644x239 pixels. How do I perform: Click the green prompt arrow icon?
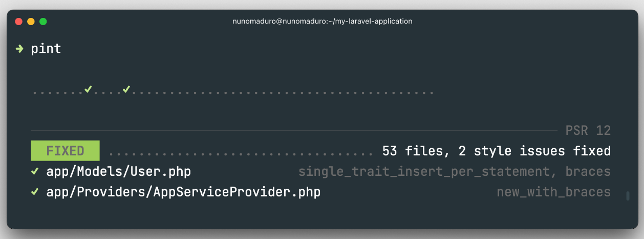tap(19, 49)
